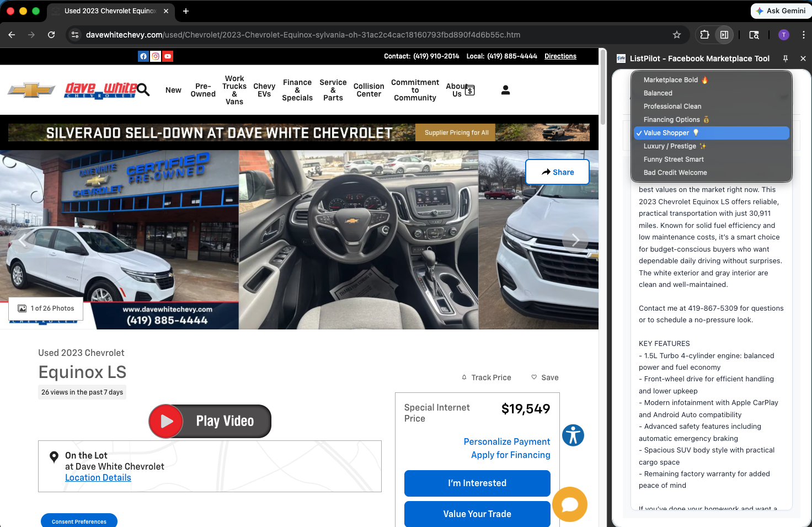Select Marketplace Bold style option
Image resolution: width=812 pixels, height=527 pixels.
(x=712, y=80)
